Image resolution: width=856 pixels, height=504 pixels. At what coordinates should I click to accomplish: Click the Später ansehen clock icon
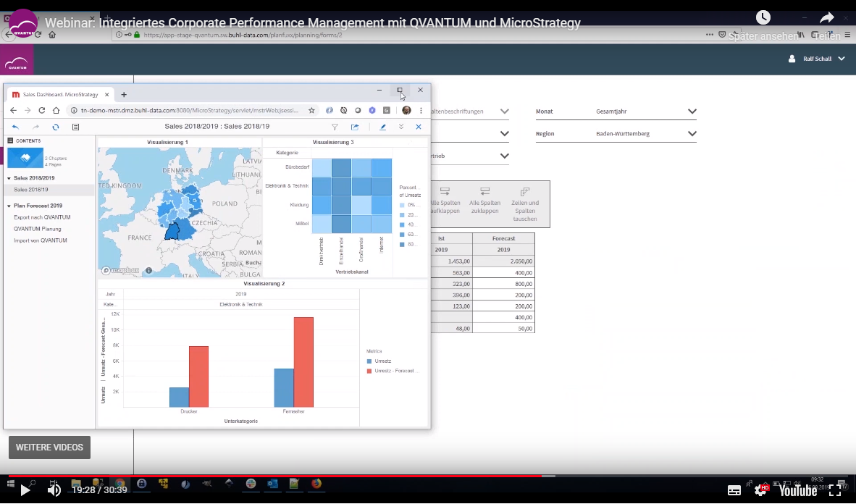[763, 17]
